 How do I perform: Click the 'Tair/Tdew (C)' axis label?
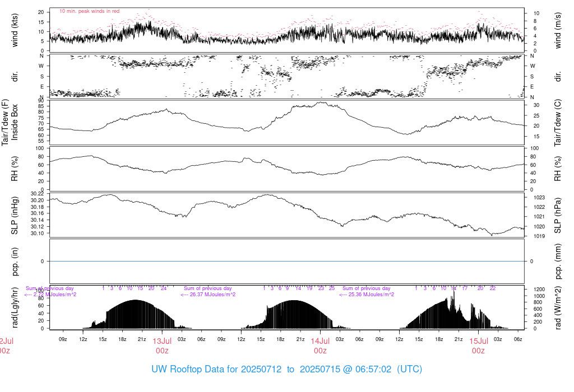coord(558,123)
